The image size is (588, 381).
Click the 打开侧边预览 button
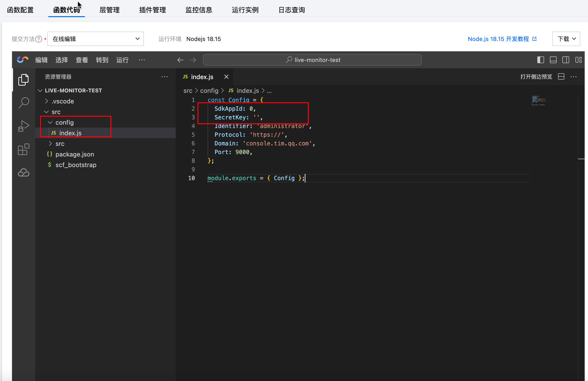(x=536, y=77)
